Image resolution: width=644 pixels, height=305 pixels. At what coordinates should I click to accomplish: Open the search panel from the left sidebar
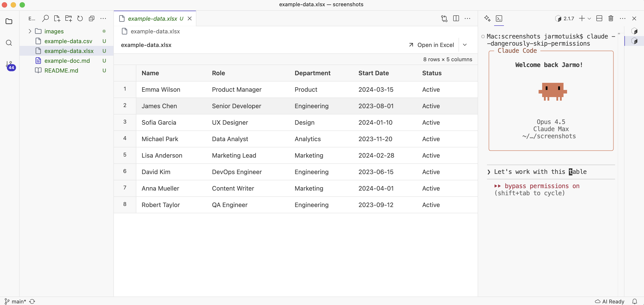(x=9, y=43)
